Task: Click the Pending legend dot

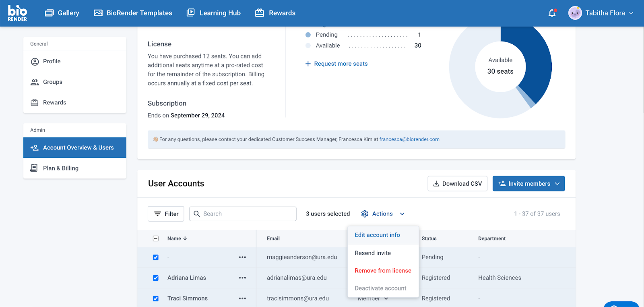Action: (x=308, y=35)
